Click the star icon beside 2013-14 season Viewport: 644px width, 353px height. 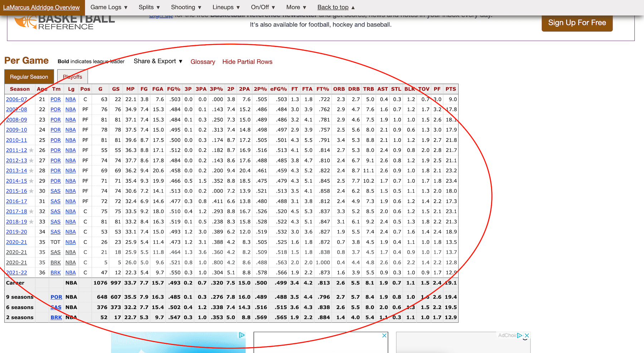[x=31, y=171]
